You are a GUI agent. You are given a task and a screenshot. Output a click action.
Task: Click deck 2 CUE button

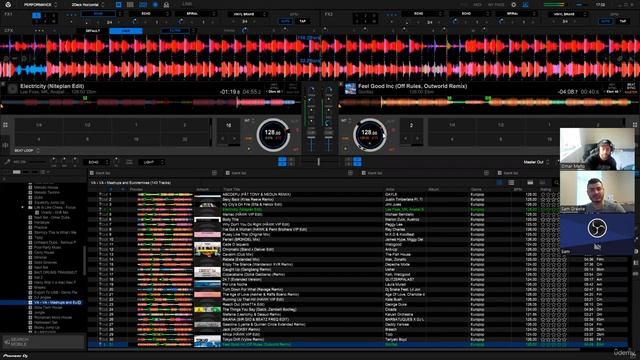click(345, 138)
